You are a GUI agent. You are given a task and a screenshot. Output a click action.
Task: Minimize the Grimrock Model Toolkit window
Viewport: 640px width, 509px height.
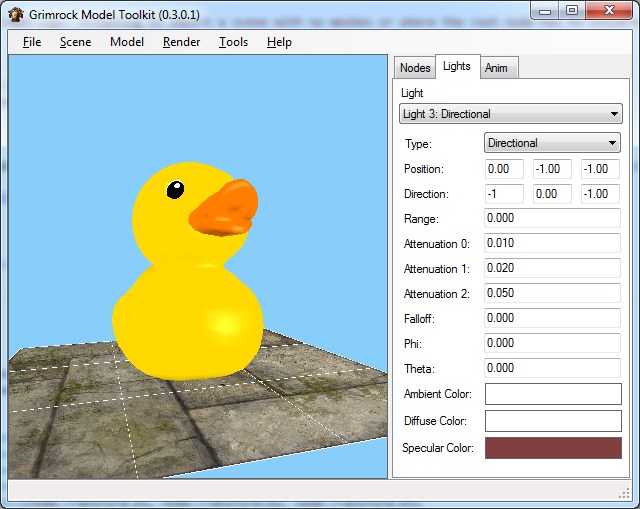544,11
